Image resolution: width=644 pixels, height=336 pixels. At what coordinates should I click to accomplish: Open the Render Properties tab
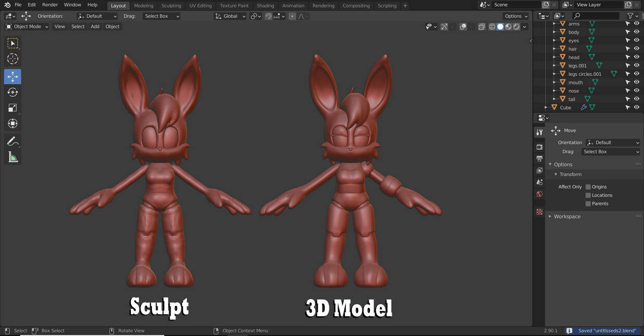(x=539, y=147)
